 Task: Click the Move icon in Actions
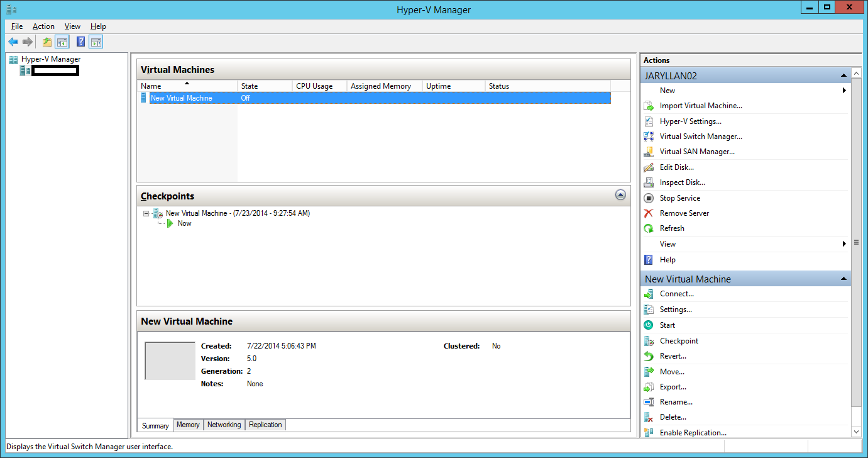coord(649,372)
